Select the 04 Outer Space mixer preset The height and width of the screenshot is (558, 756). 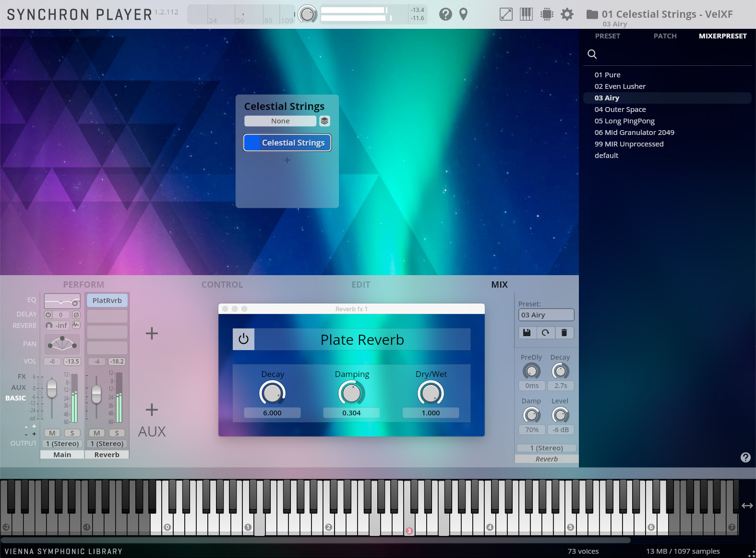620,109
